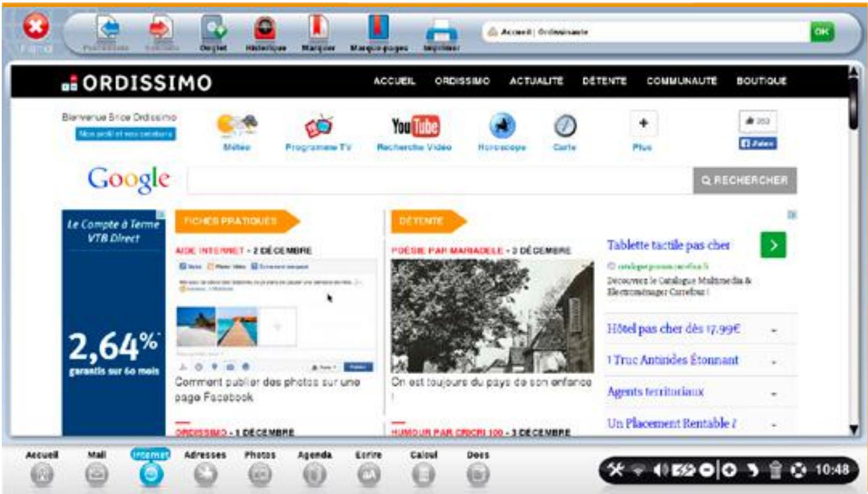Click the 'Mon profil et mes créations' button
Image resolution: width=868 pixels, height=494 pixels.
(126, 134)
